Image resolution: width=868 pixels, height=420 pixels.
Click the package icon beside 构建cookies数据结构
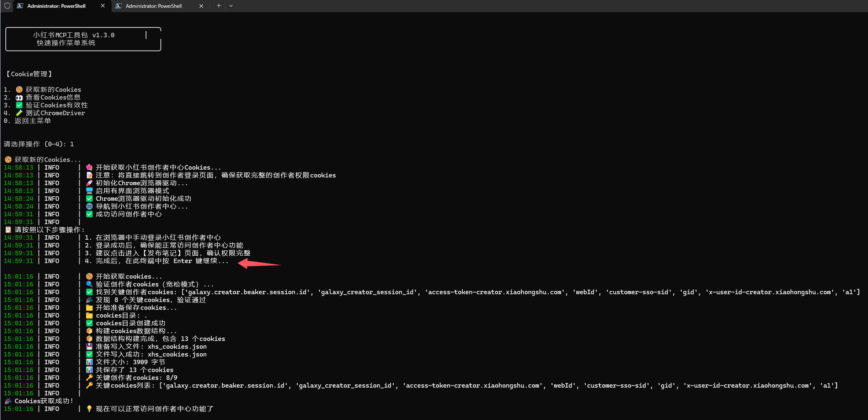click(x=89, y=331)
